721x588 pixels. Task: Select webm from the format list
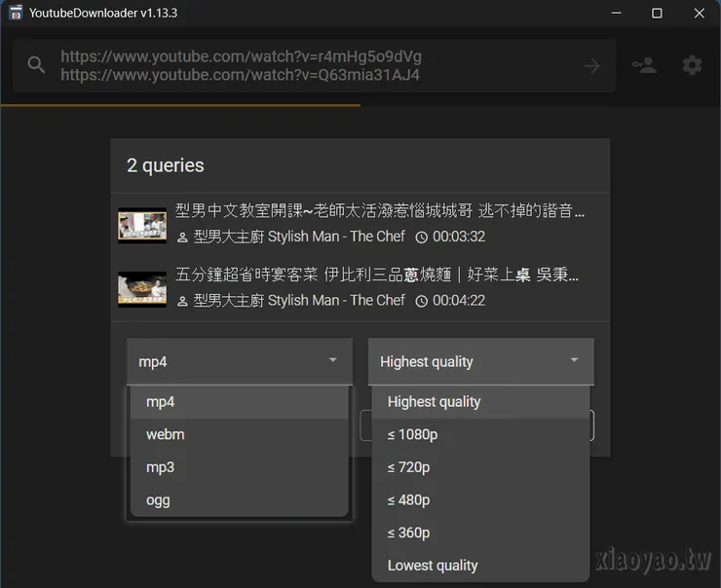pyautogui.click(x=240, y=434)
